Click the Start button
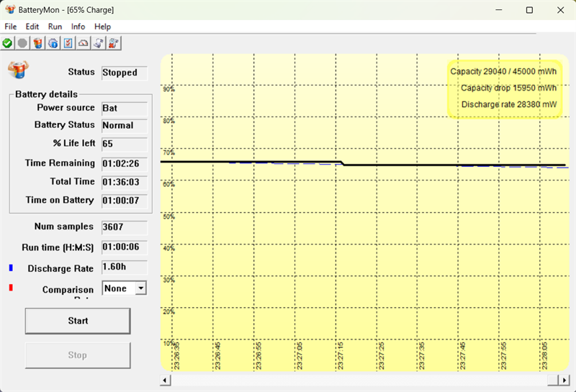 pos(78,321)
